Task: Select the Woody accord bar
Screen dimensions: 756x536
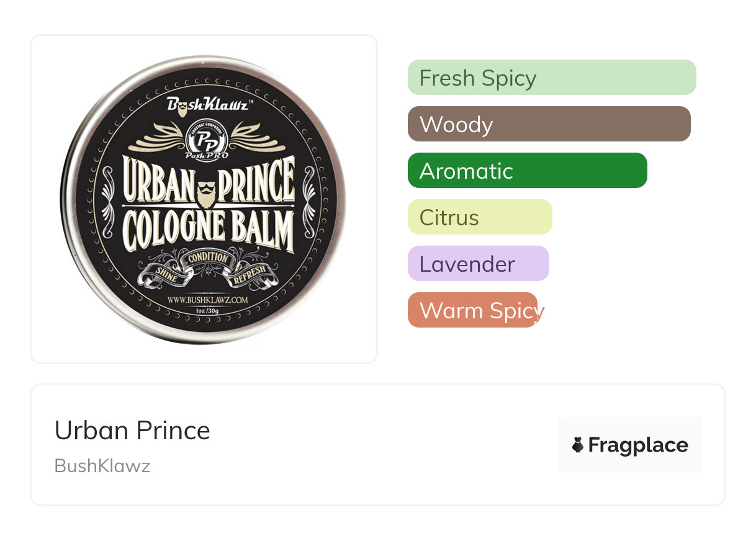Action: click(549, 124)
